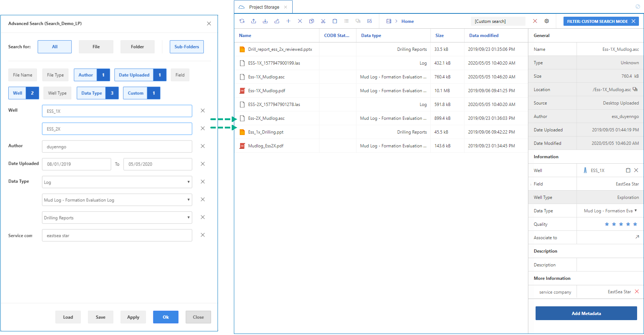This screenshot has height=335, width=644.
Task: Open the Drilling Reports data type dropdown
Action: 117,218
